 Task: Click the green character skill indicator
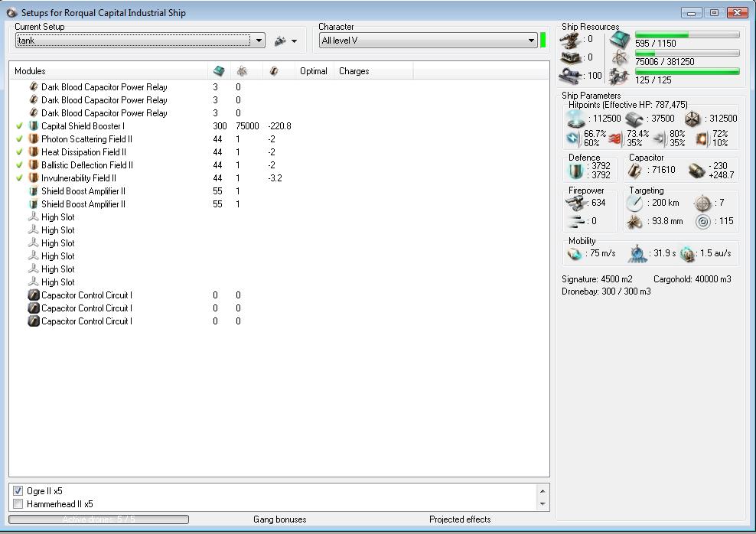pos(543,40)
